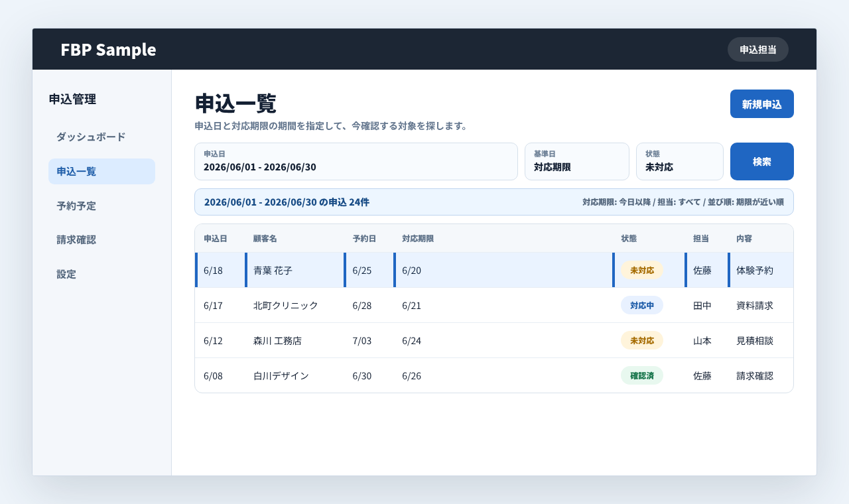This screenshot has width=849, height=504.
Task: Select 申込一覧 in the sidebar
Action: pos(101,171)
